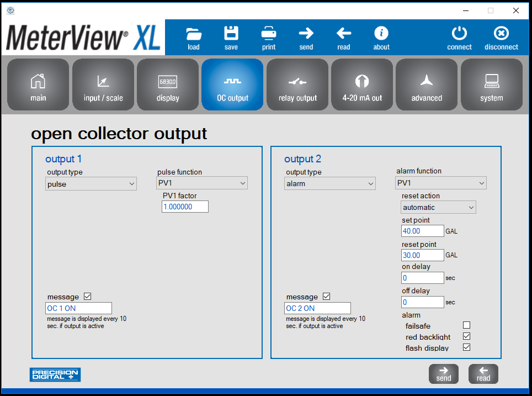Screen dimensions: 532x396
Task: Close the MeterView XL window
Action: coord(515,10)
